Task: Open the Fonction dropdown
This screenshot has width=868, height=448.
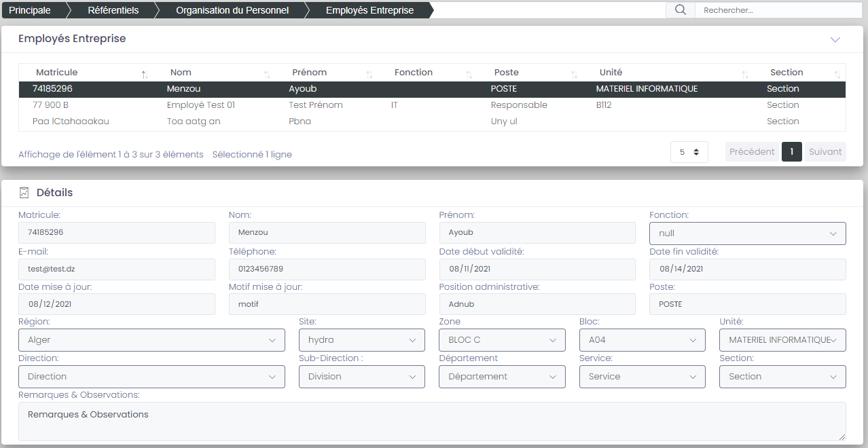Action: point(747,234)
